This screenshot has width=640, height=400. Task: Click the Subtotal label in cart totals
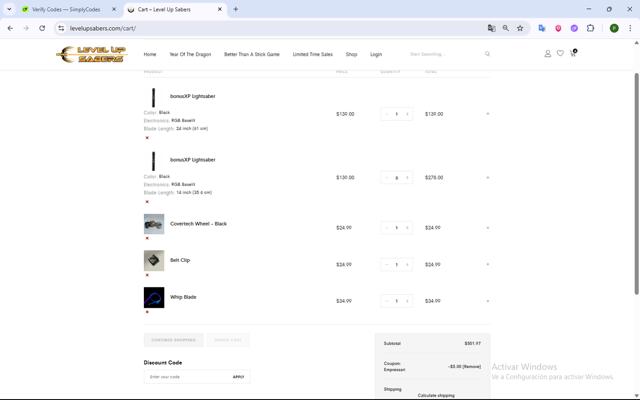coord(392,344)
